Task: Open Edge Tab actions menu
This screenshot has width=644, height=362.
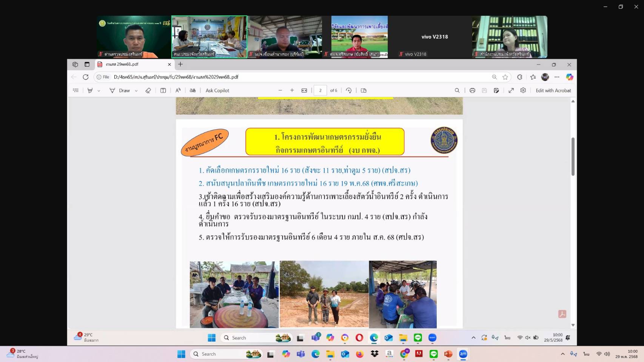Action: [x=87, y=64]
